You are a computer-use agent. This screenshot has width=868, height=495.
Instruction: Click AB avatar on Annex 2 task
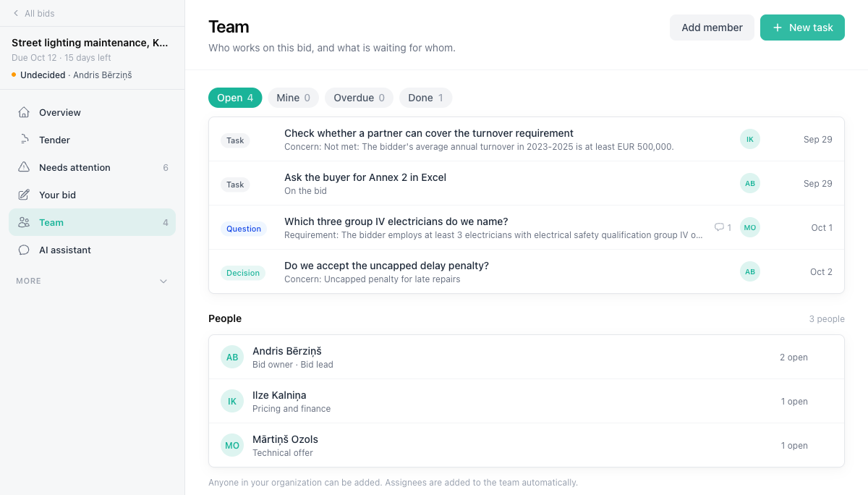click(x=750, y=183)
